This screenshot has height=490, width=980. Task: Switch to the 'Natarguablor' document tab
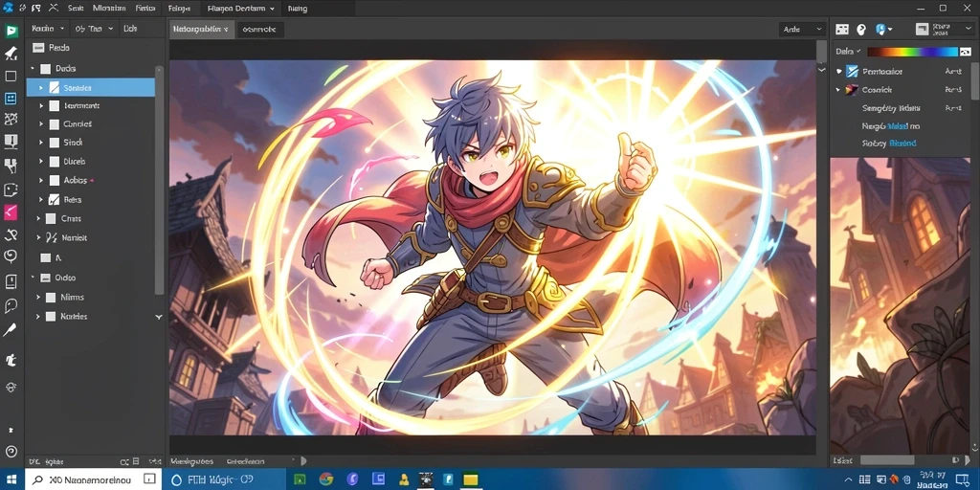tap(202, 30)
